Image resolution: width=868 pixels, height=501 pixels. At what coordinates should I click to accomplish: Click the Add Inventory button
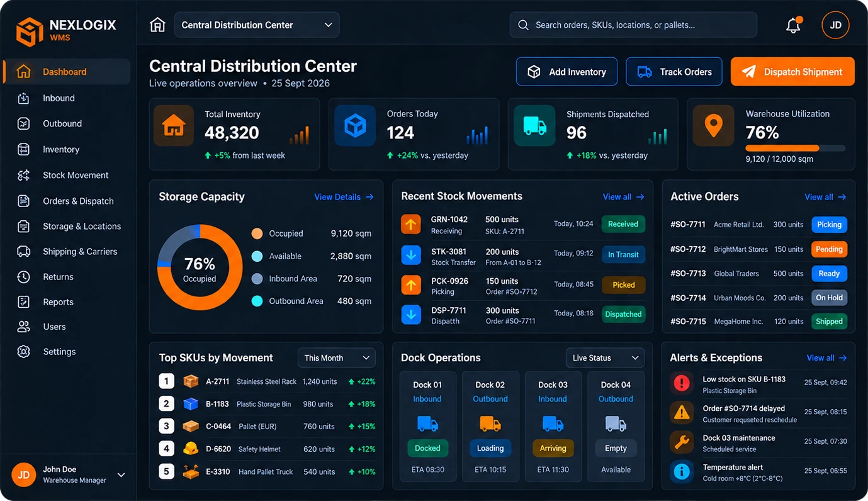click(x=566, y=72)
